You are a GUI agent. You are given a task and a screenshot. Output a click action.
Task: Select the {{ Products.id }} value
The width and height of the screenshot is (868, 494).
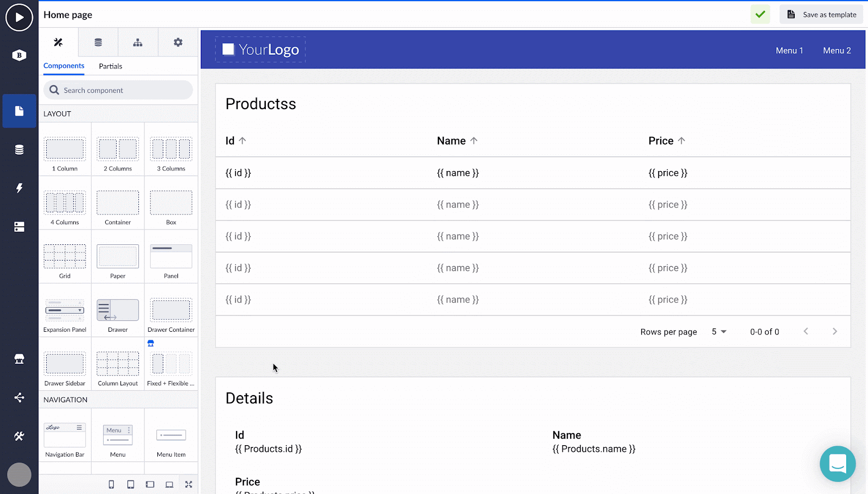[x=269, y=449]
